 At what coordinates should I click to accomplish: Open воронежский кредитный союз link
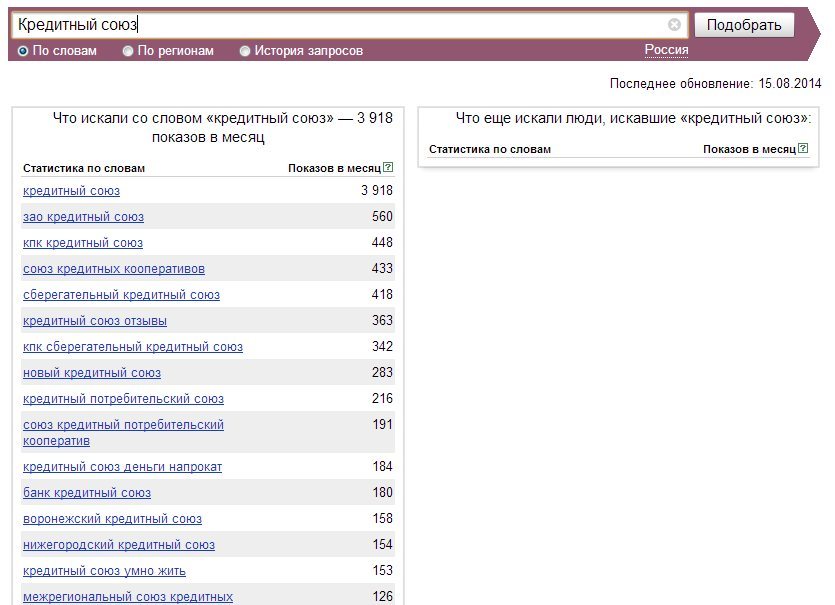(x=112, y=519)
